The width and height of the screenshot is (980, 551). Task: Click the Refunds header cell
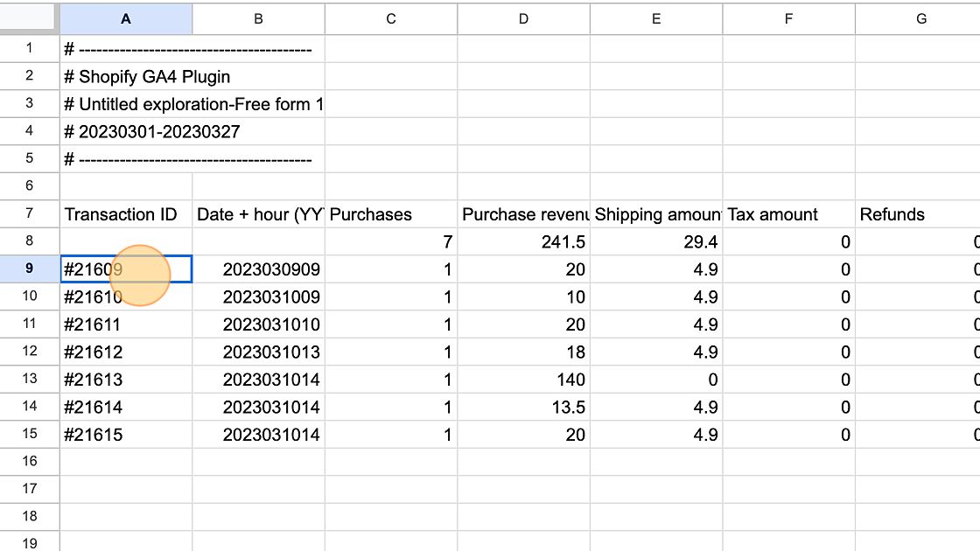tap(917, 214)
